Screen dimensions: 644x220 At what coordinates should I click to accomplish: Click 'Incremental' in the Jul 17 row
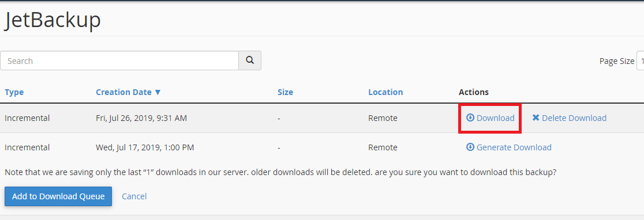(x=27, y=147)
